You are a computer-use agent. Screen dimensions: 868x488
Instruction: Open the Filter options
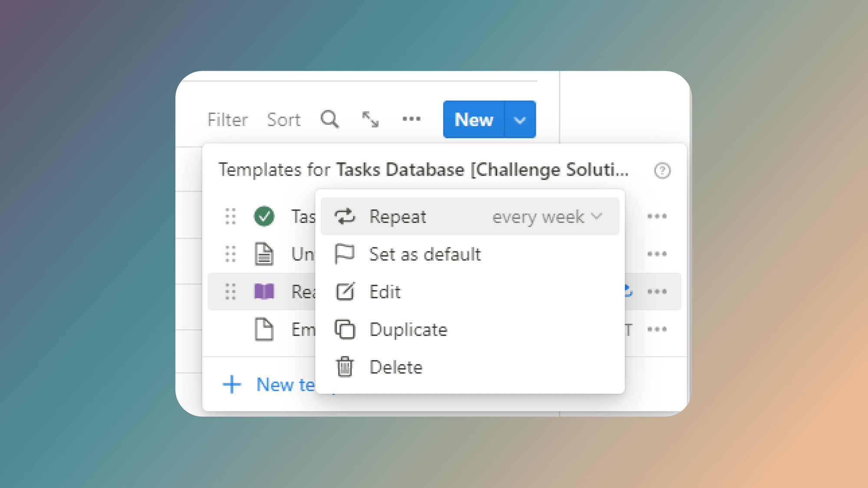pos(227,119)
